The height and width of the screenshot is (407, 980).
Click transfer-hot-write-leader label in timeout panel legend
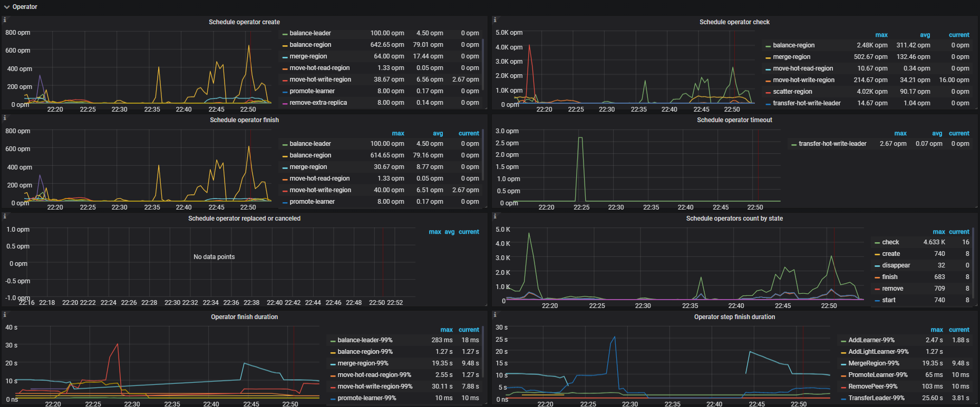832,144
